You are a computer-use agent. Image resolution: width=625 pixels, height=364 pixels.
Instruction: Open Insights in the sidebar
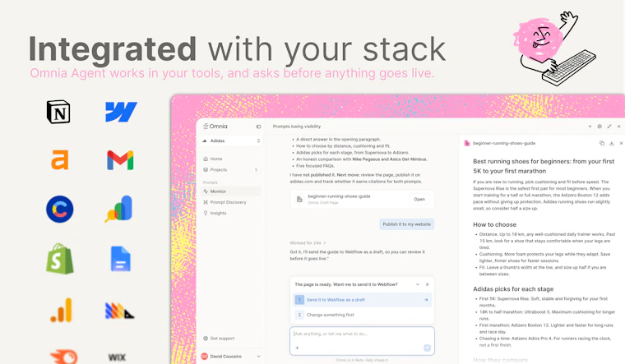(x=231, y=213)
